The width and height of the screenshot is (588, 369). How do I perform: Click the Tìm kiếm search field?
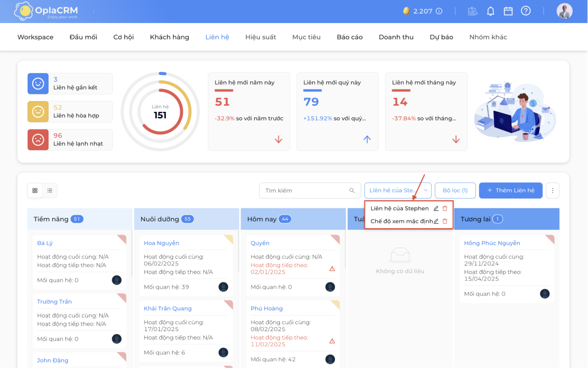pyautogui.click(x=310, y=190)
